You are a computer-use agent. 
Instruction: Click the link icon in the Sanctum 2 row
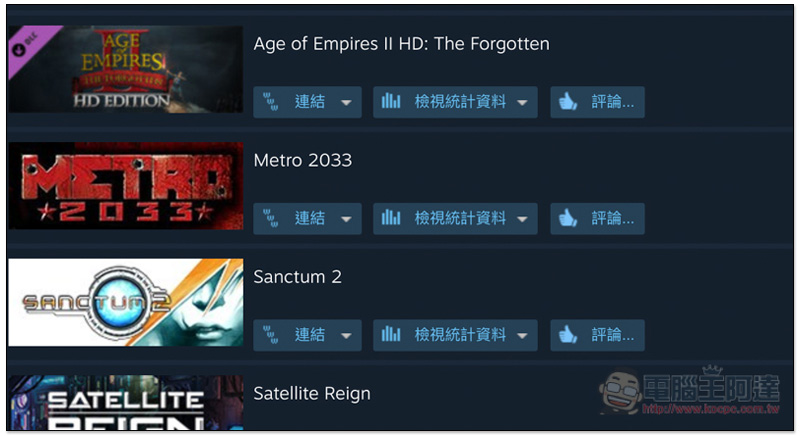coord(270,335)
